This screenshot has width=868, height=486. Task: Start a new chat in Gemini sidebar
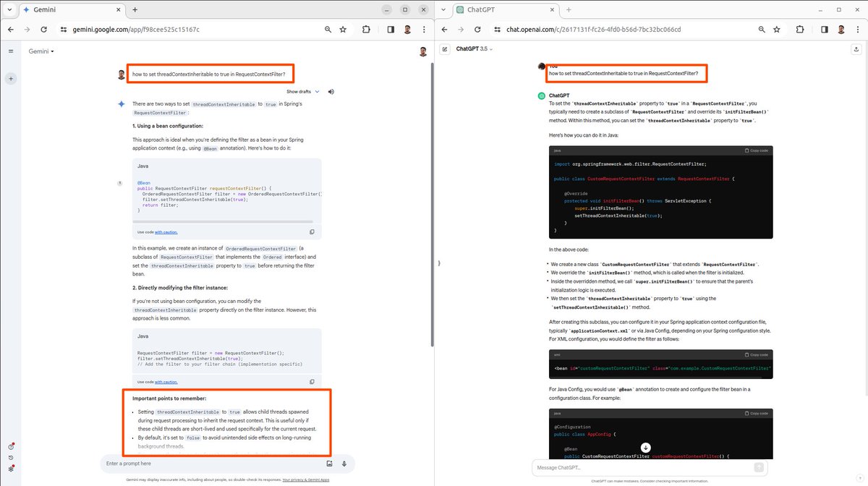(x=11, y=78)
